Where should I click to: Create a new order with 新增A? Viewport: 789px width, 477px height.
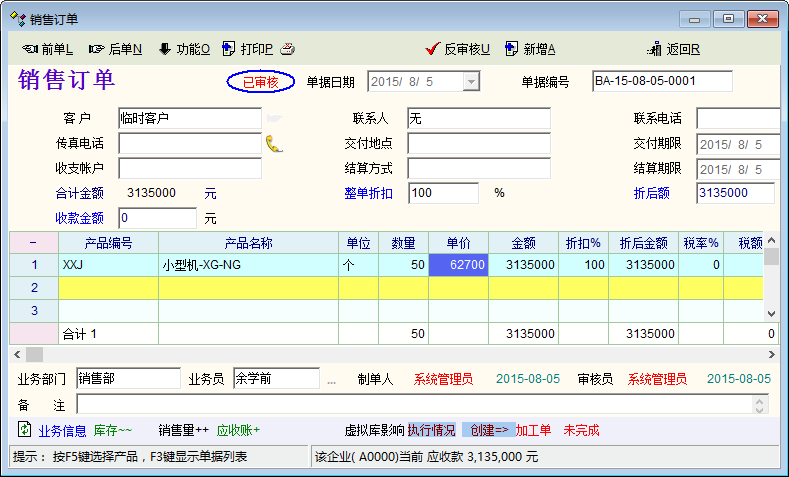pyautogui.click(x=530, y=49)
